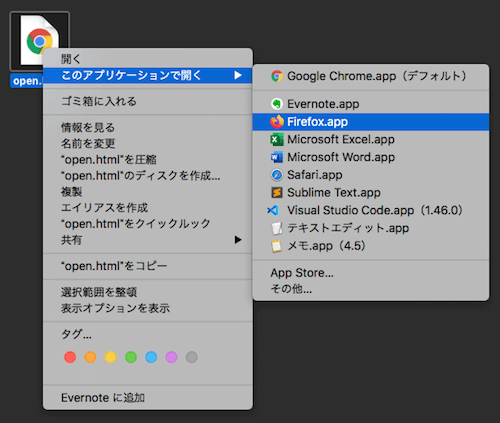Viewport: 500px width, 423px height.
Task: Choose "open.html"をクイックルック
Action: pos(148,224)
